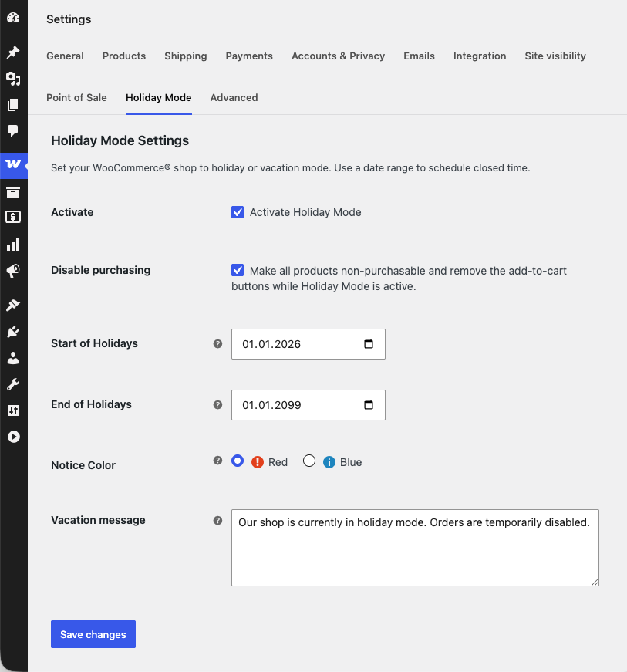Open the WooCommerce sidebar icon

pyautogui.click(x=13, y=164)
